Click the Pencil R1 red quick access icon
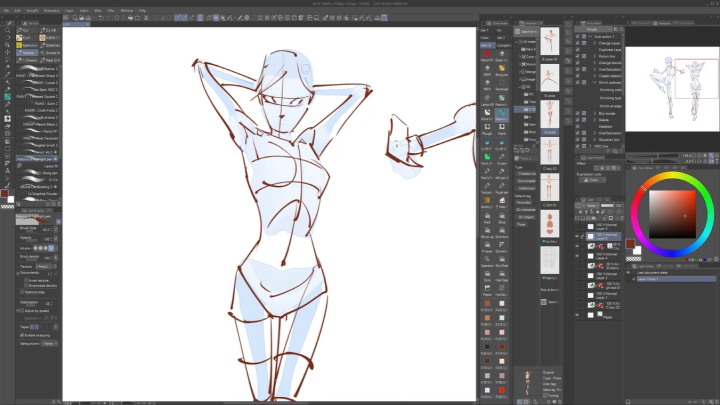The image size is (720, 405). (x=487, y=56)
